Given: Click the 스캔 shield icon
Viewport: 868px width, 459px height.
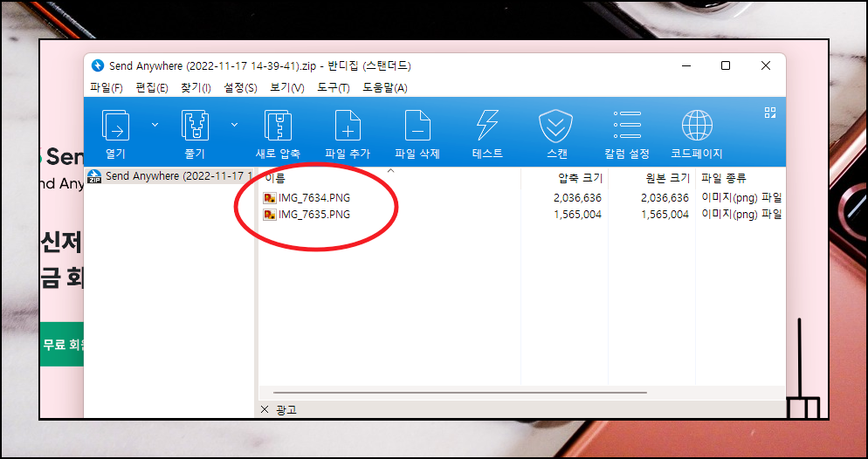Looking at the screenshot, I should (555, 126).
